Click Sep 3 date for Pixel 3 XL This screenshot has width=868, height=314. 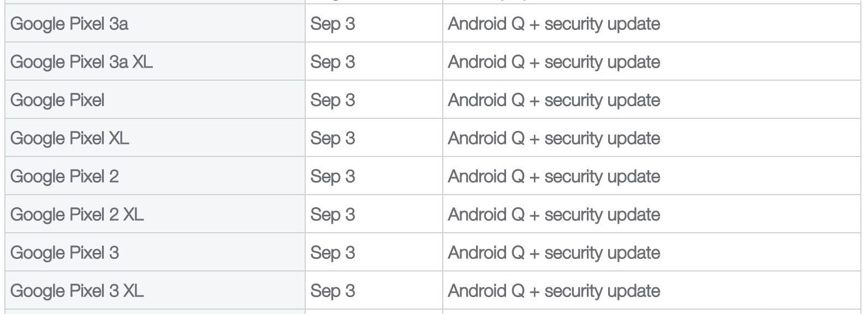point(332,291)
